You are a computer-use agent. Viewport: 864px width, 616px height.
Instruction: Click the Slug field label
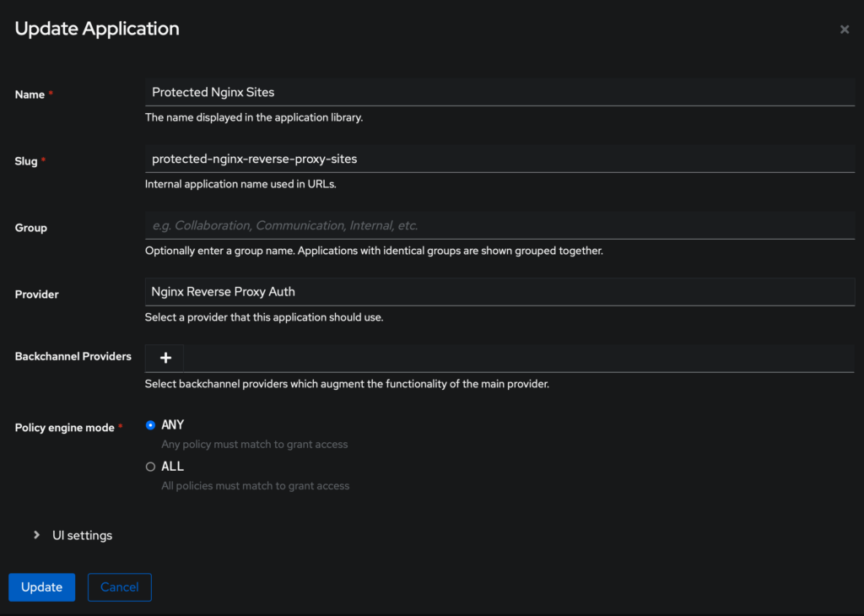coord(26,161)
